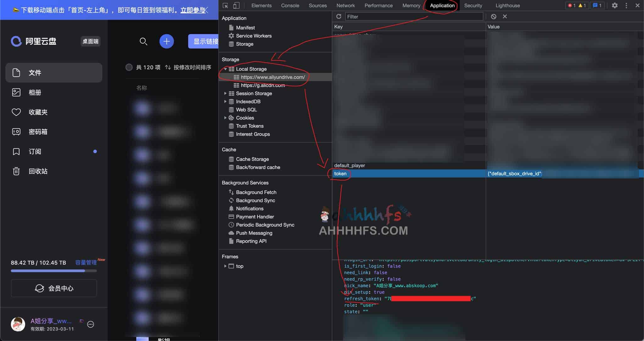
Task: Click the inspect element cursor icon
Action: [225, 5]
